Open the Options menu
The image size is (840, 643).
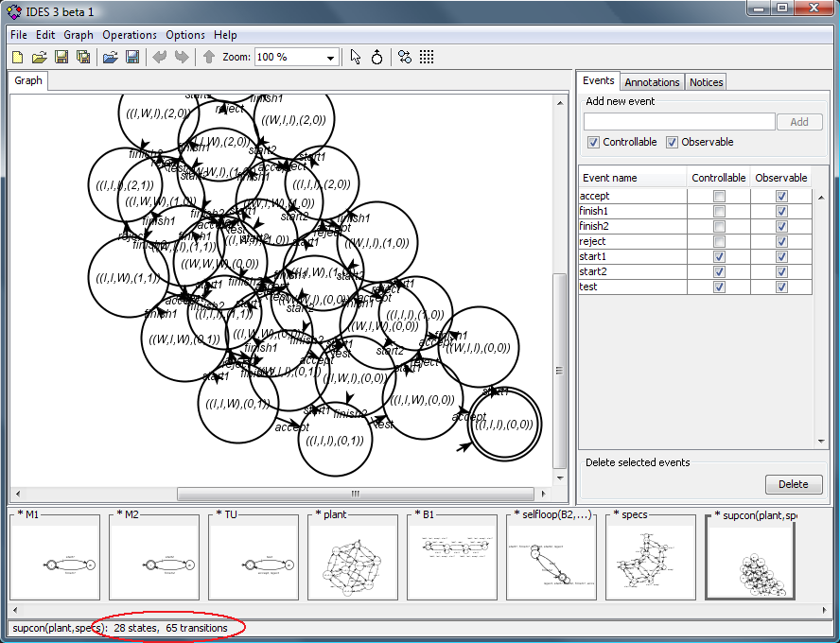click(185, 35)
